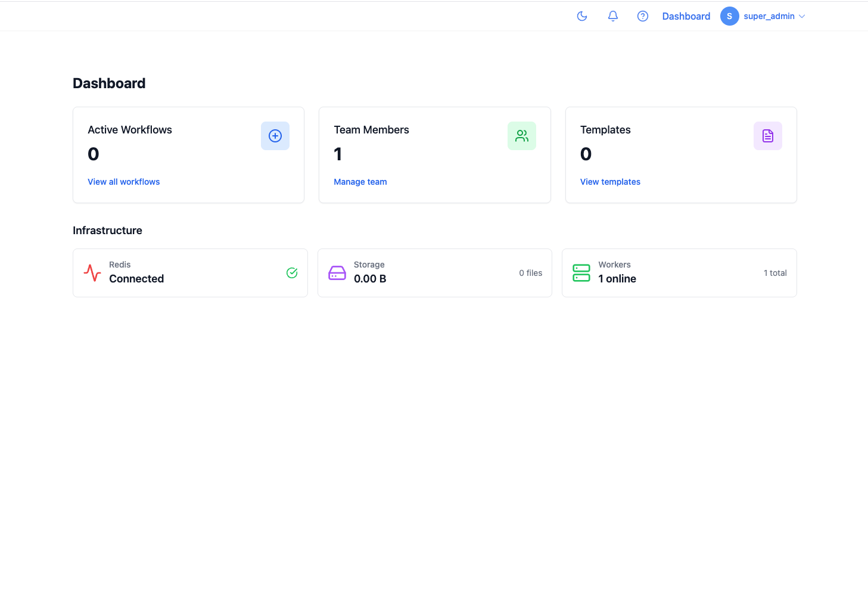The image size is (868, 603).
Task: Click the Redis pulse icon under Infrastructure
Action: point(92,272)
